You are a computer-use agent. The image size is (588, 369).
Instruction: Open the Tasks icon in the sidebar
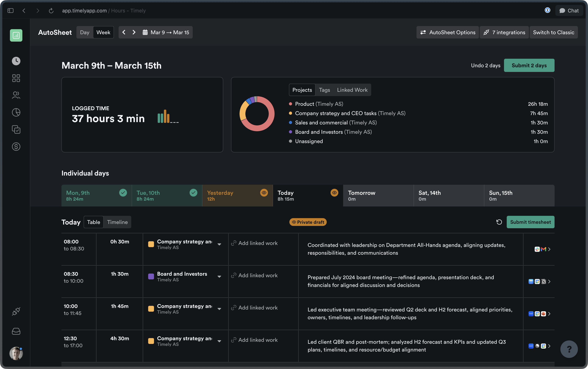[16, 129]
